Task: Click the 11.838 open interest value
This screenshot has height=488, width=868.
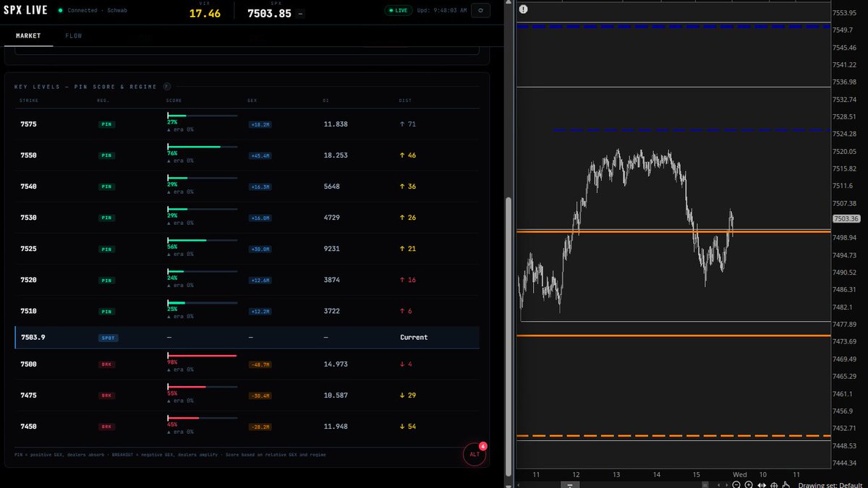Action: click(x=336, y=124)
